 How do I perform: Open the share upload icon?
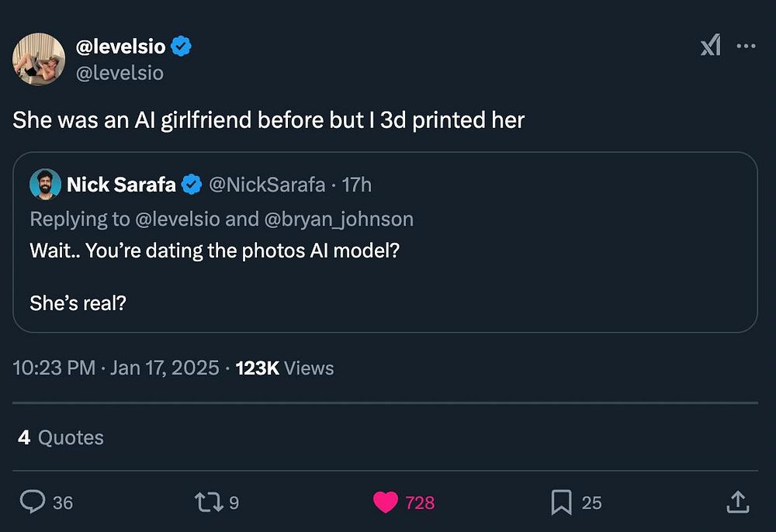coord(737,503)
